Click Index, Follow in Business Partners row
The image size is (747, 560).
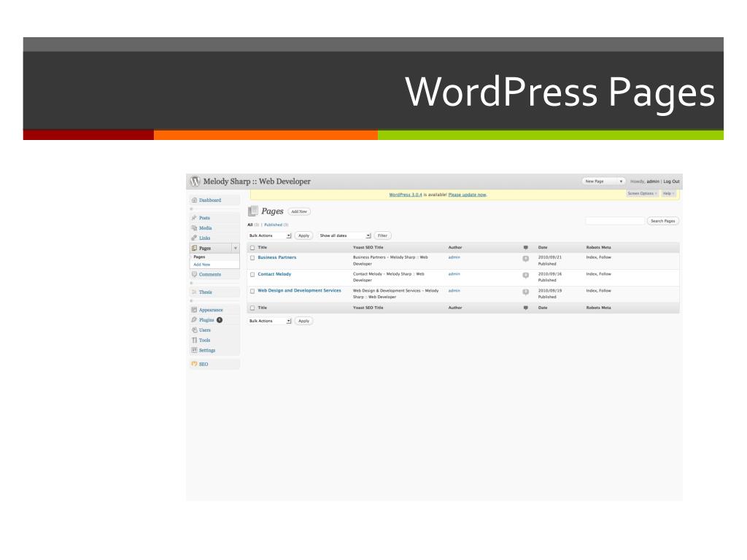coord(598,257)
